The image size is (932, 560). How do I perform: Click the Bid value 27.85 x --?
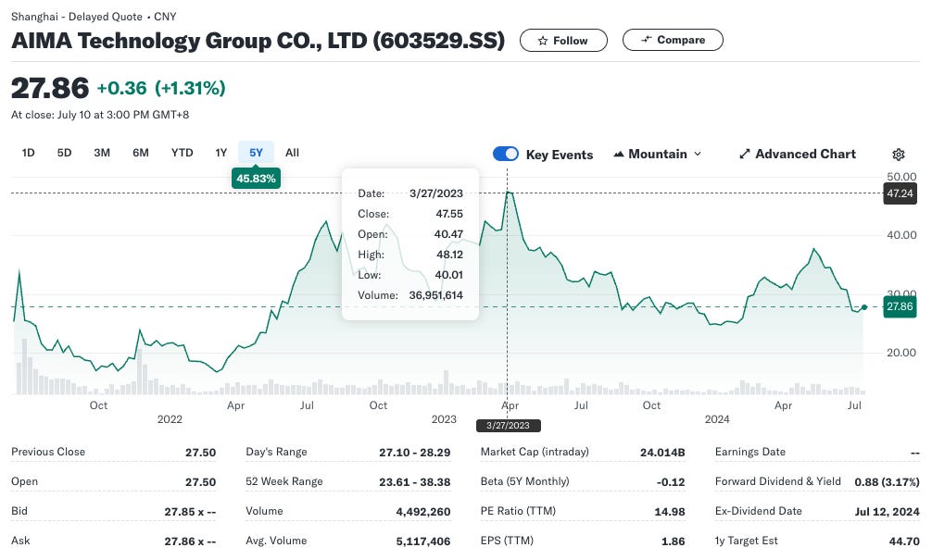point(190,512)
